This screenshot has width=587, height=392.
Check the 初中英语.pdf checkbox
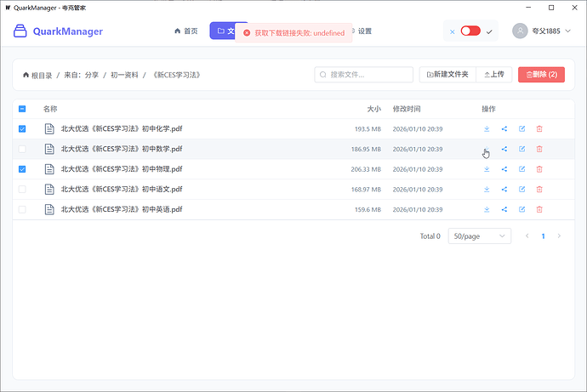coord(22,209)
